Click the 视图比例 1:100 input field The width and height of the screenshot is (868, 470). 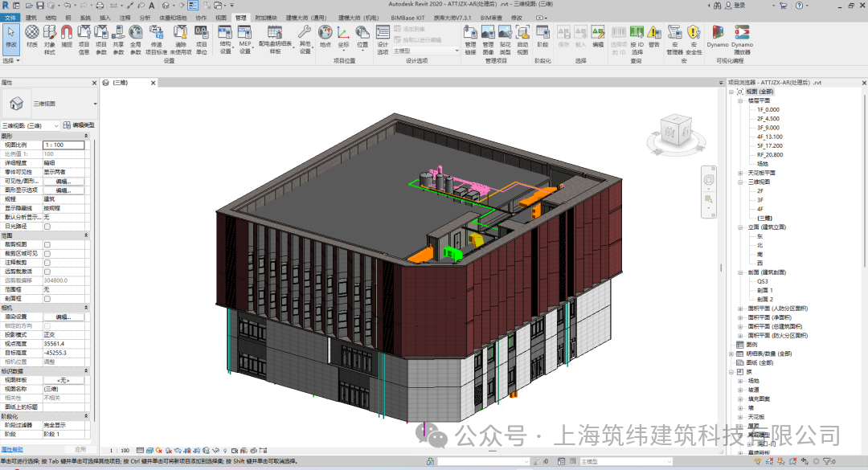[x=63, y=145]
